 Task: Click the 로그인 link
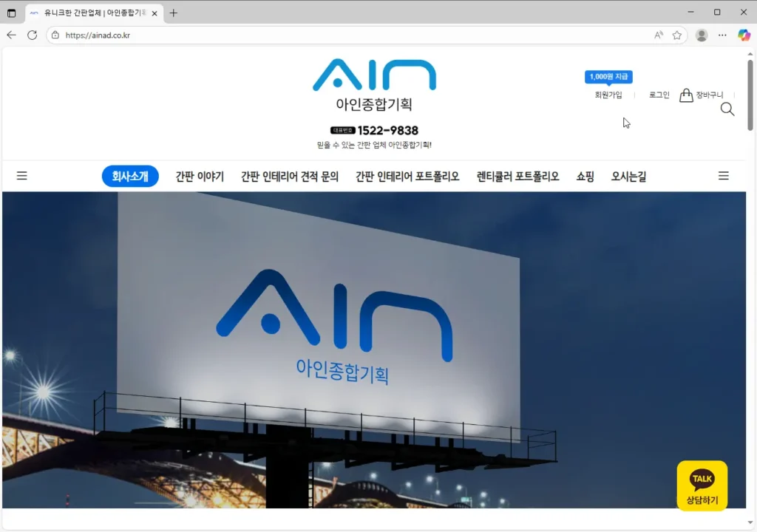[659, 95]
